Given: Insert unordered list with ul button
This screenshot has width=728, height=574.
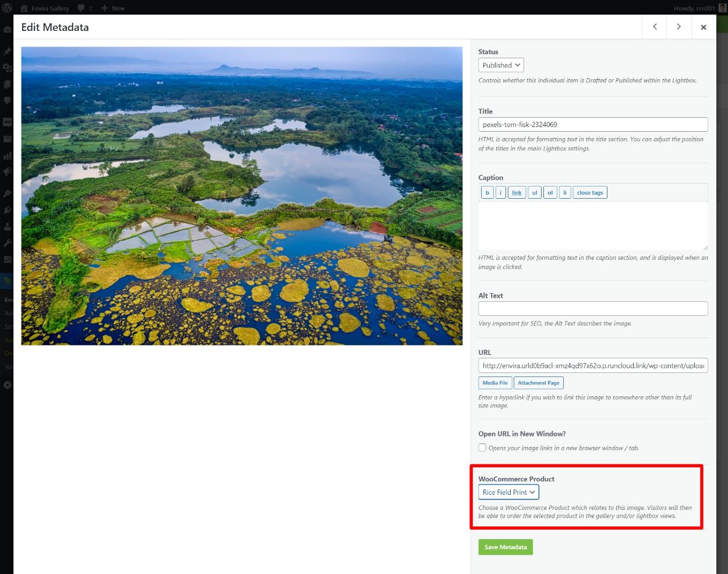Looking at the screenshot, I should click(535, 192).
